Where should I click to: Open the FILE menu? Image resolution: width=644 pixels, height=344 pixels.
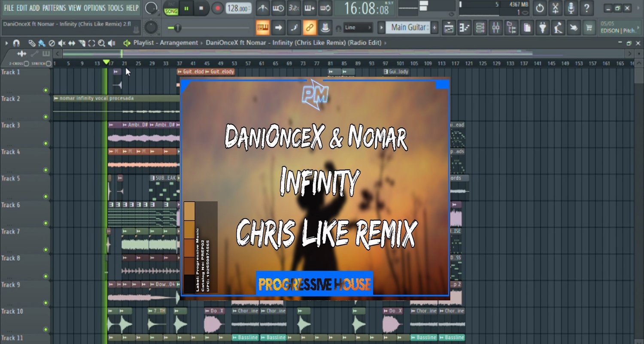click(9, 8)
